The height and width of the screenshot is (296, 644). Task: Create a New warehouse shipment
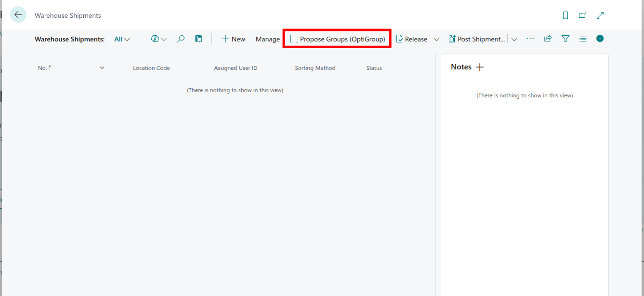click(x=233, y=39)
